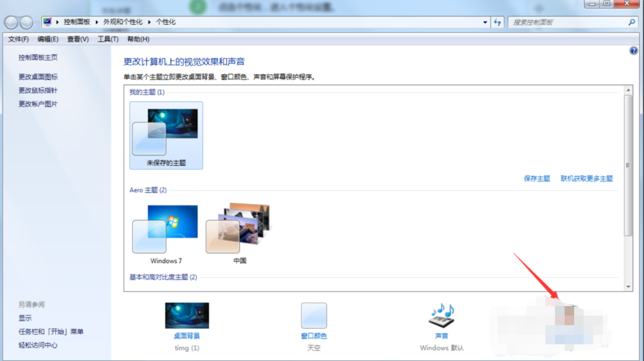The width and height of the screenshot is (644, 361).
Task: Open the address bar dropdown arrow
Action: (485, 22)
